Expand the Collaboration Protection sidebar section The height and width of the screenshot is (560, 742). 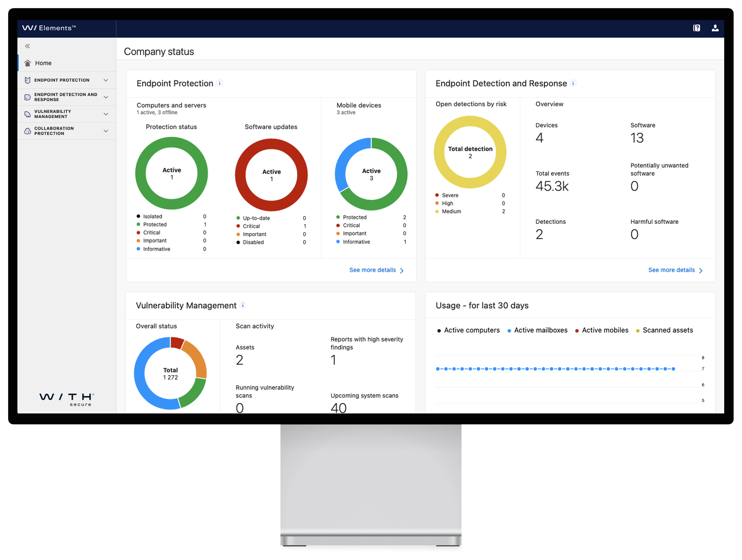[106, 131]
